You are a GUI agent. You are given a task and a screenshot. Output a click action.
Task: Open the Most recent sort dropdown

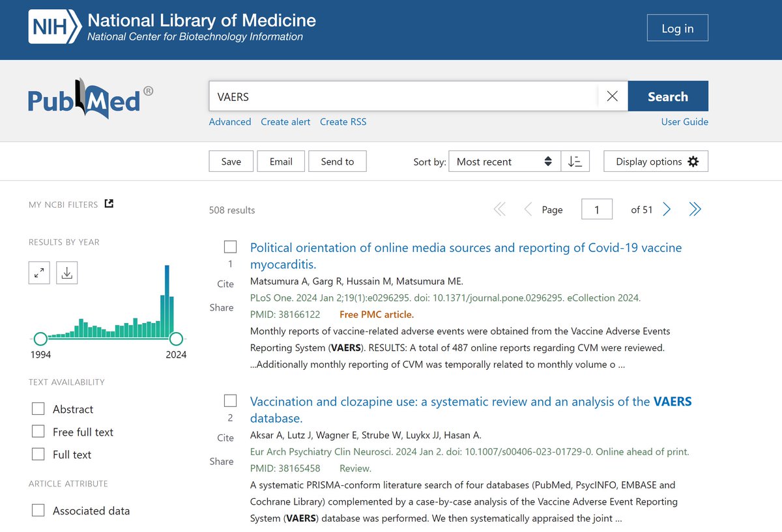point(504,161)
